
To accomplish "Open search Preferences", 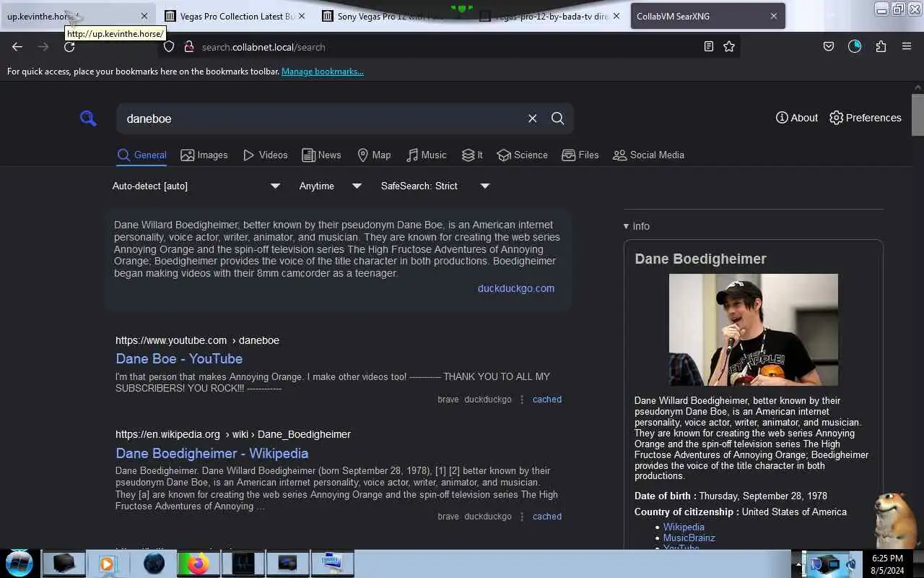I will tap(866, 118).
